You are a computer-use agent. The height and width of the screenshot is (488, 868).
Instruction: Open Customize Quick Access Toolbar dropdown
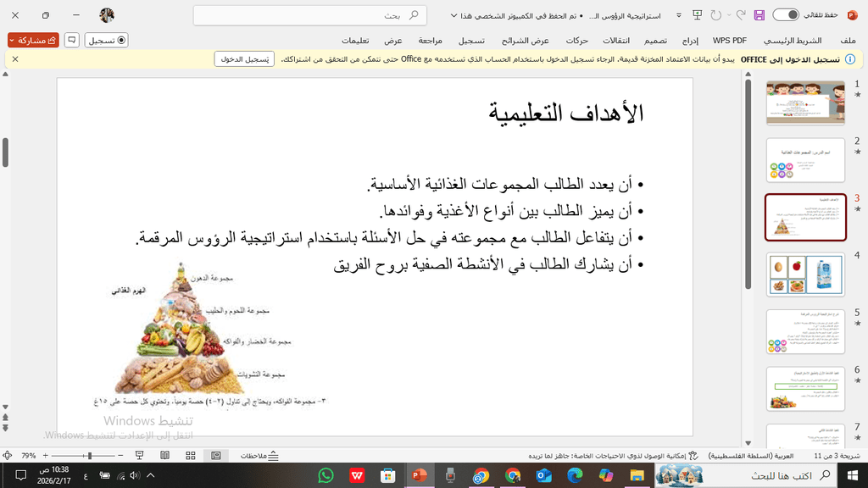679,15
